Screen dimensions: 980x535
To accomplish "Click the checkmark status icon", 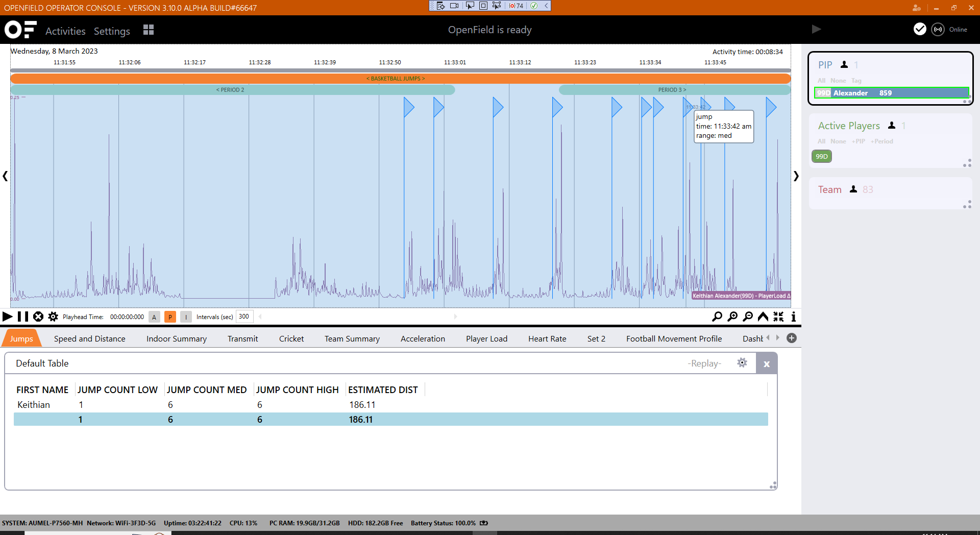I will point(920,29).
